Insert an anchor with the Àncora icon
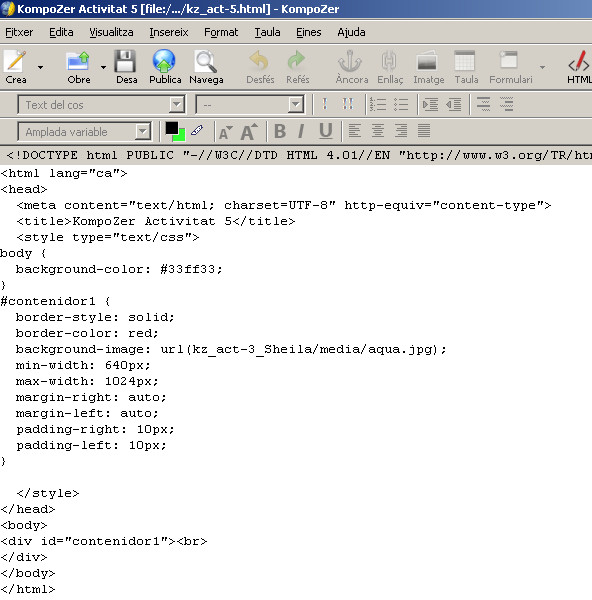Viewport: 592px width, 600px height. coord(351,67)
